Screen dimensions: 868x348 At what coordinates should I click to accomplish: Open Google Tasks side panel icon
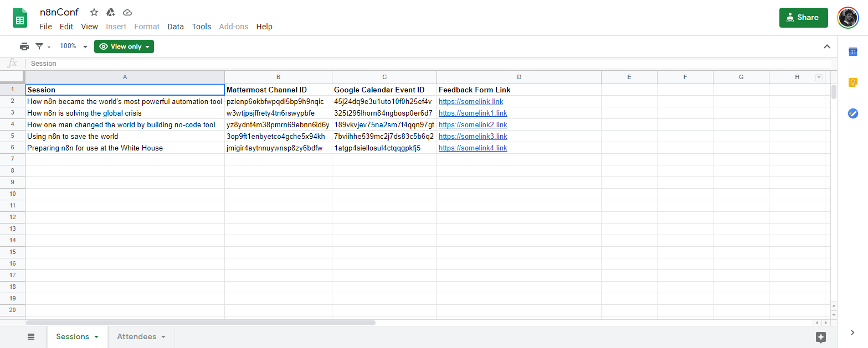853,113
